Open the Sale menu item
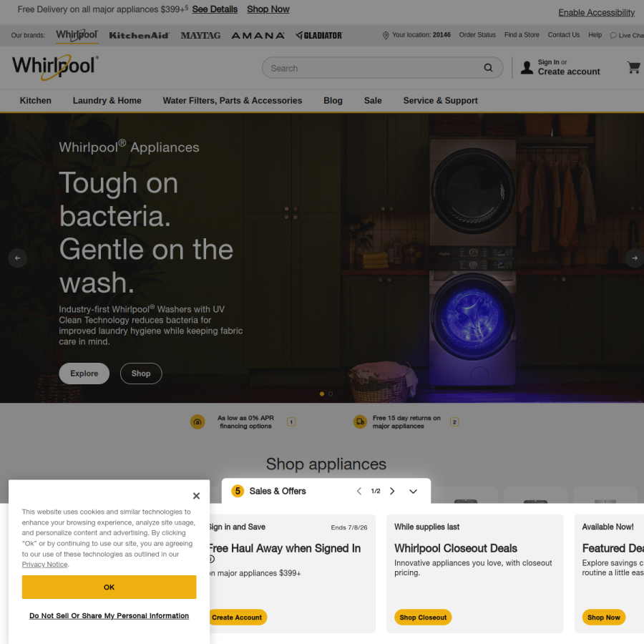644x644 pixels. point(373,101)
